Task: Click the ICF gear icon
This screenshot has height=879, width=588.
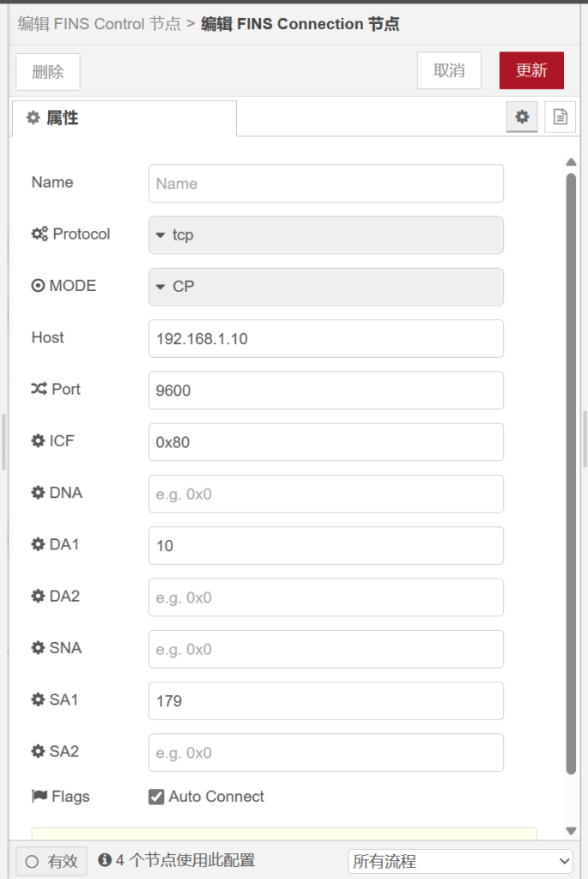Action: (38, 440)
